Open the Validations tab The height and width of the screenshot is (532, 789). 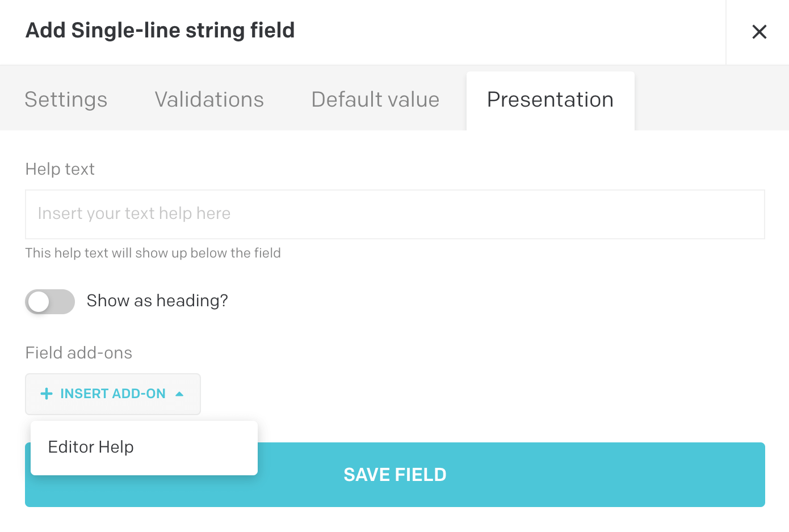[x=209, y=100]
